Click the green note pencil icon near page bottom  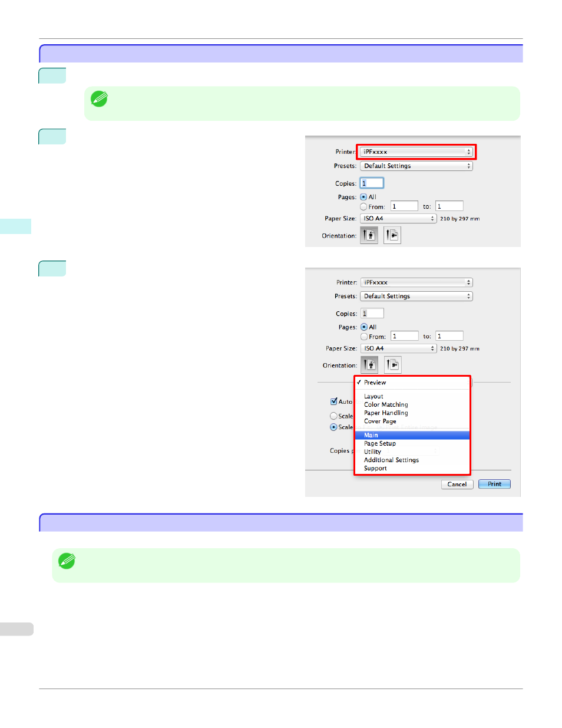67,561
